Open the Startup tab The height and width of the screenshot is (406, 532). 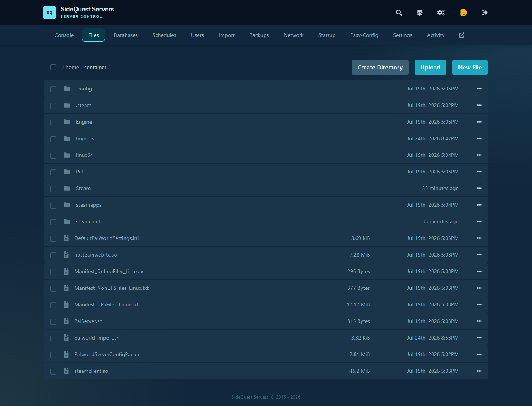tap(327, 35)
